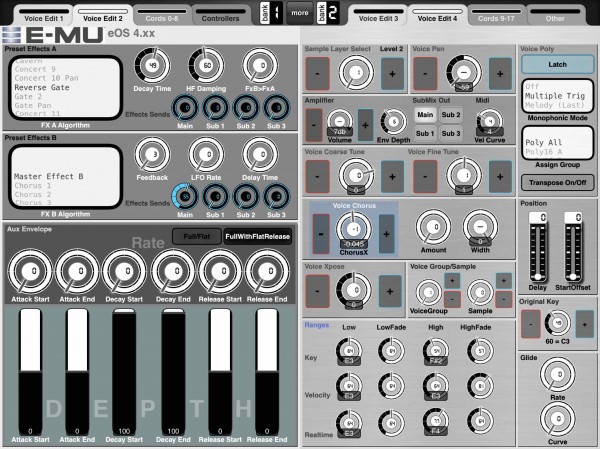Click the Release End depth slider
Viewport: 600px width, 449px height.
coord(267,372)
